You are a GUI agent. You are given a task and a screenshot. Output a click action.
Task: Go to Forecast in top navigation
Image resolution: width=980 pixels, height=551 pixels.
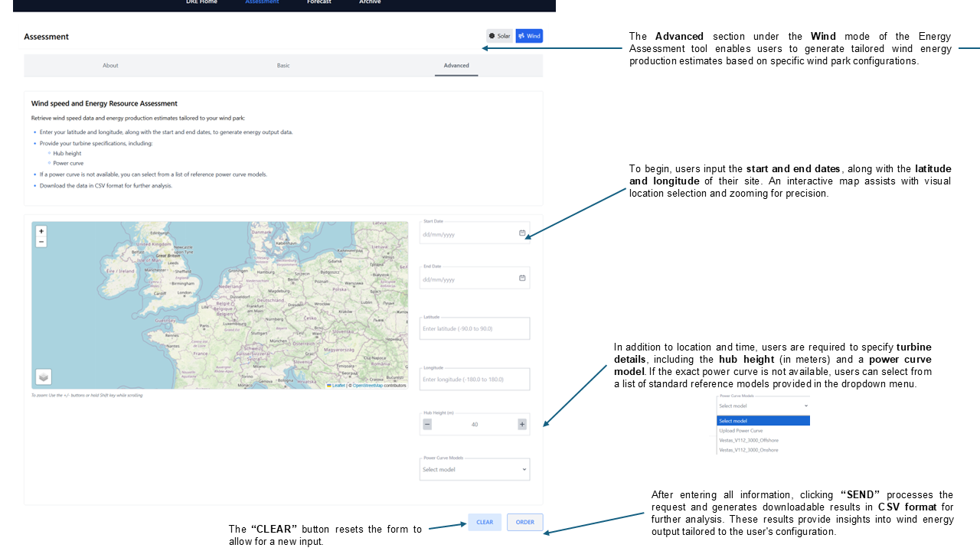tap(319, 2)
